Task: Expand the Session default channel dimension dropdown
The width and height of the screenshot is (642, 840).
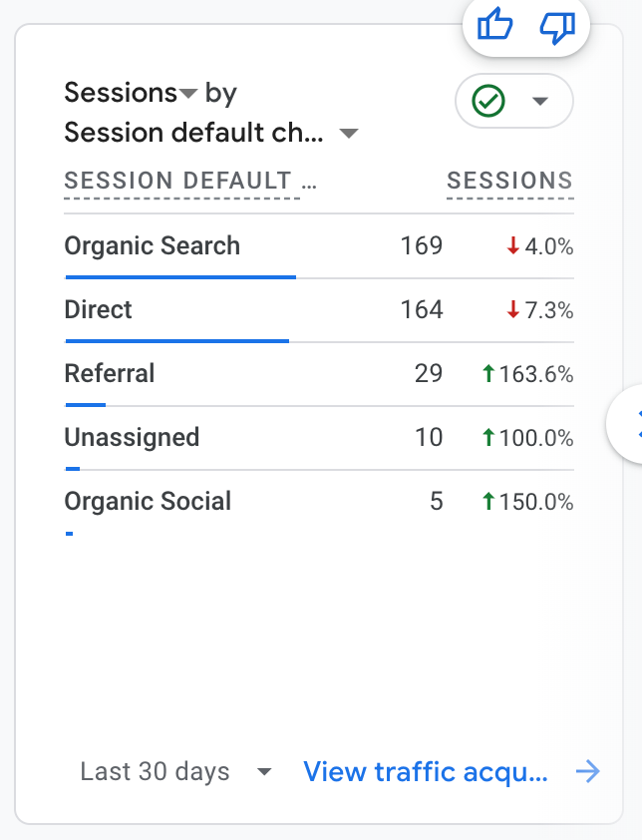Action: [x=348, y=134]
